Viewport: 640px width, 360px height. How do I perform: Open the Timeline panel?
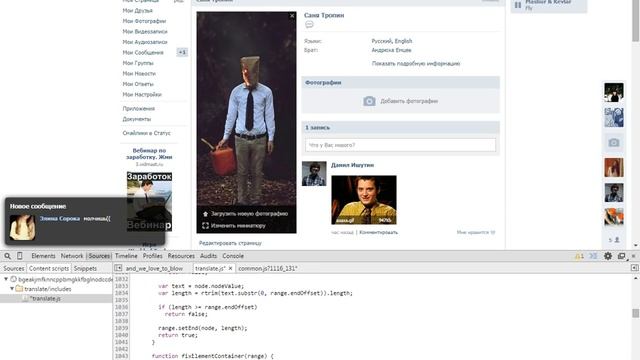click(x=126, y=256)
